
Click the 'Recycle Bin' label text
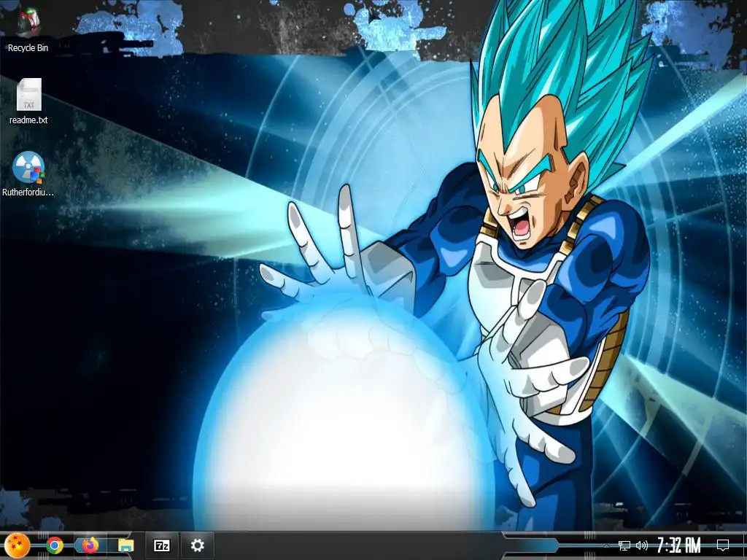28,47
